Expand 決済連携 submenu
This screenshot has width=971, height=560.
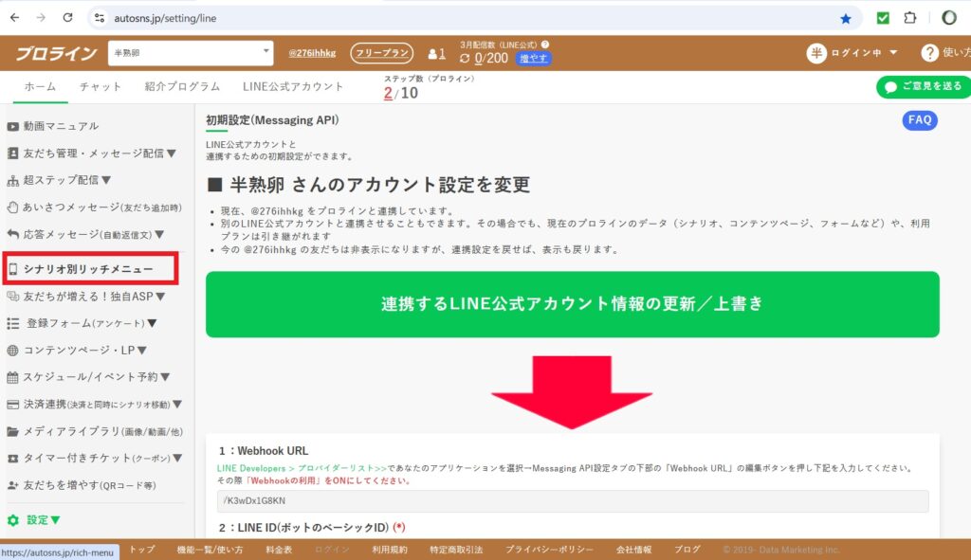[177, 404]
